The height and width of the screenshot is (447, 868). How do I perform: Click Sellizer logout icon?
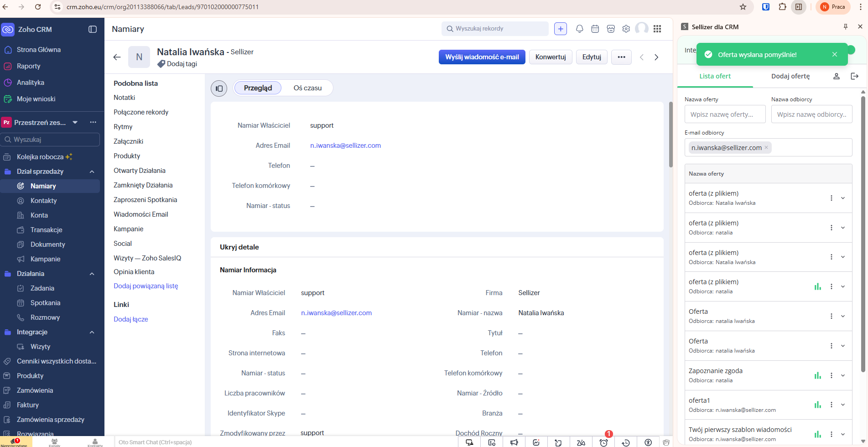854,76
